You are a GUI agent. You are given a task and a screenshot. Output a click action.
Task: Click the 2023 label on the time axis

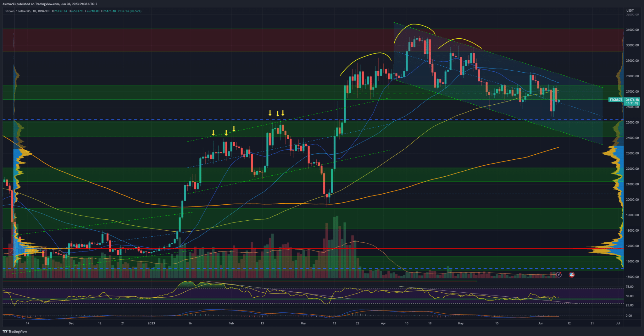(x=151, y=323)
